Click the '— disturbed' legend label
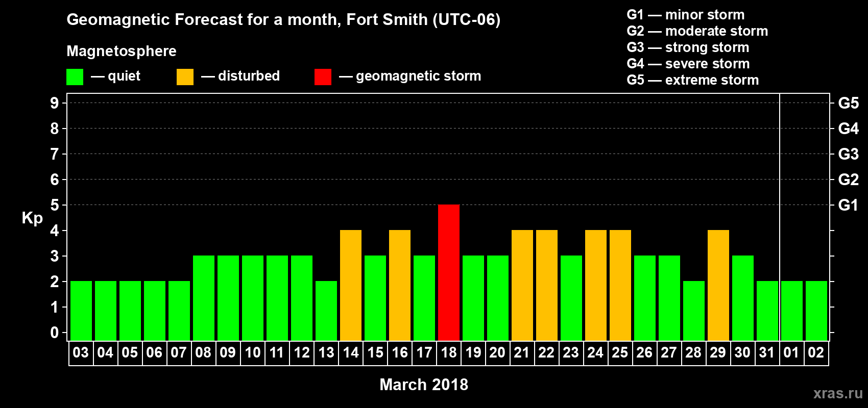 (x=240, y=76)
